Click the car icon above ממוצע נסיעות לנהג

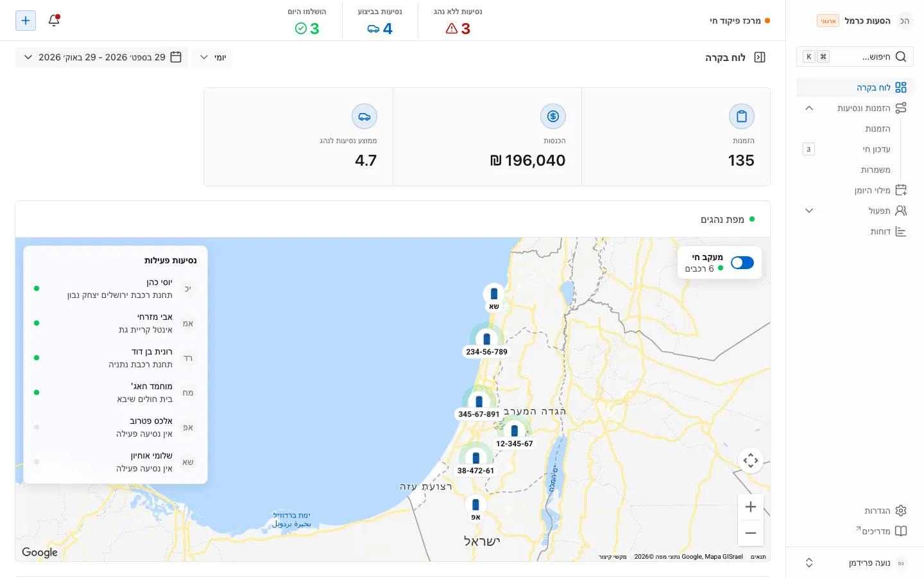[364, 116]
